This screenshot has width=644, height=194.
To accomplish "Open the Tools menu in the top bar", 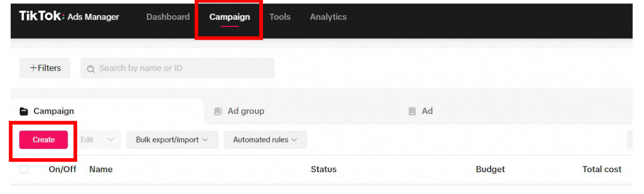I will click(280, 17).
